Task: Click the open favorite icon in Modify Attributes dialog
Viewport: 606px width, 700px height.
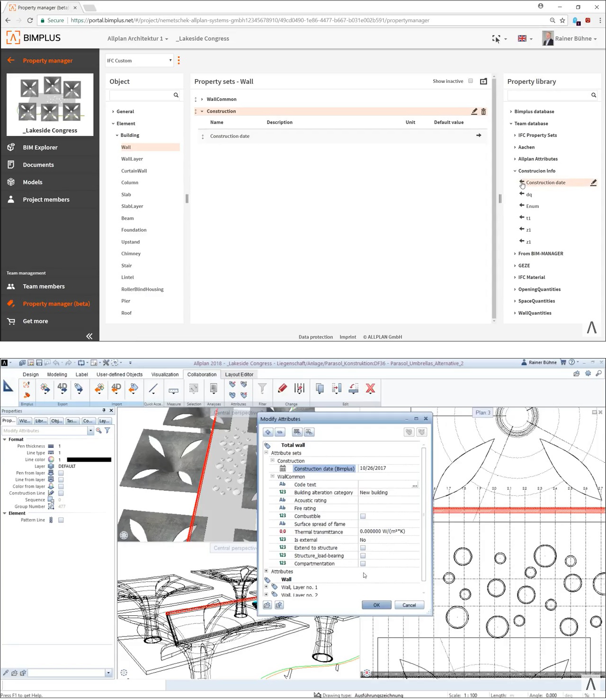Action: tap(267, 605)
